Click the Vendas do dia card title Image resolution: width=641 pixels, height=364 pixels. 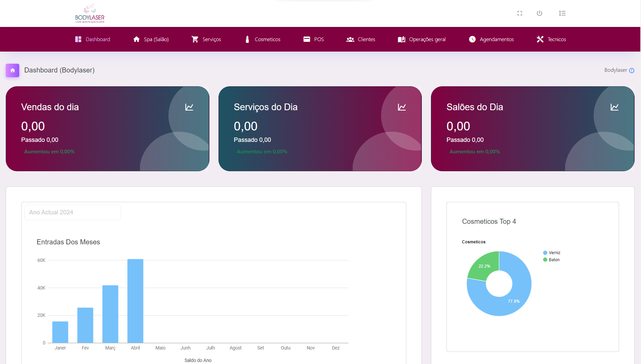tap(50, 107)
